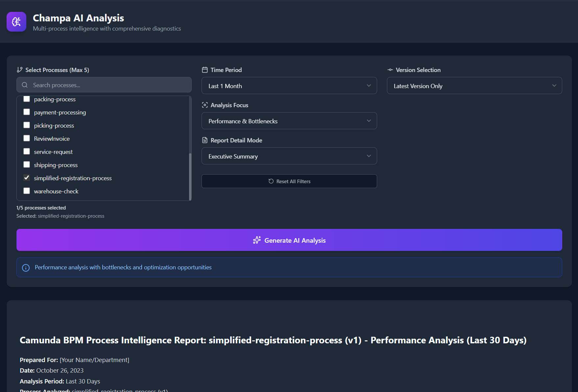Click the circular reset icon in Reset All Filters

pyautogui.click(x=271, y=181)
